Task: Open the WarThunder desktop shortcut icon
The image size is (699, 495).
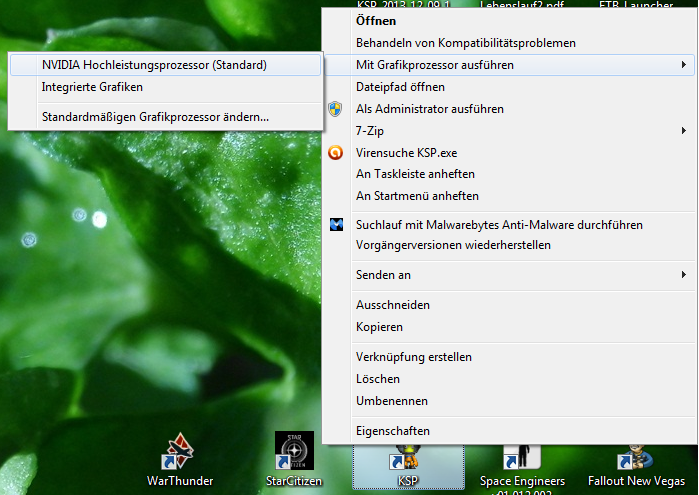Action: point(180,452)
